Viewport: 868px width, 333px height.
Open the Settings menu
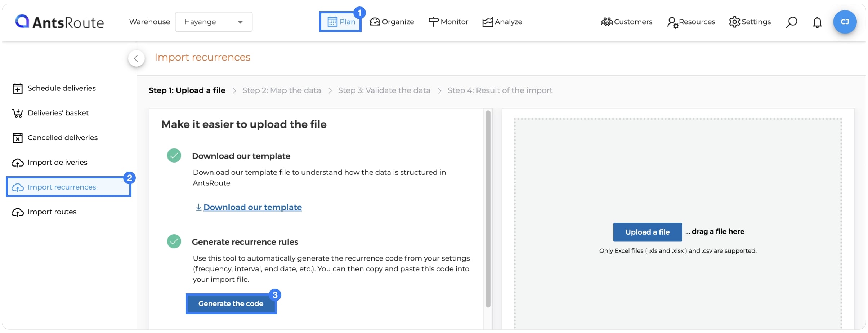pos(750,22)
